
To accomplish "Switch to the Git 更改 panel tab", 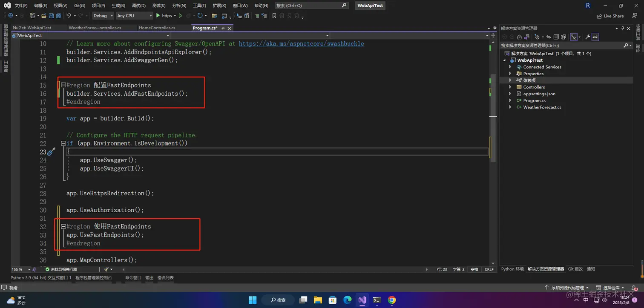I will pyautogui.click(x=575, y=269).
